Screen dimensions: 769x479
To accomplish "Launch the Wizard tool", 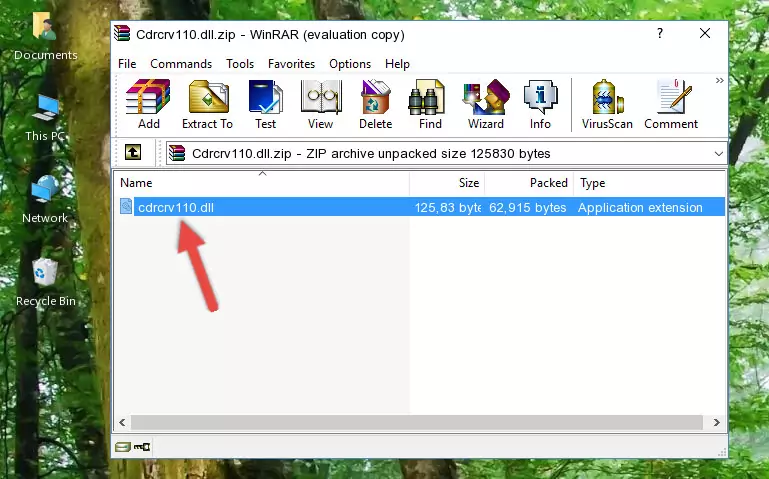I will 486,104.
